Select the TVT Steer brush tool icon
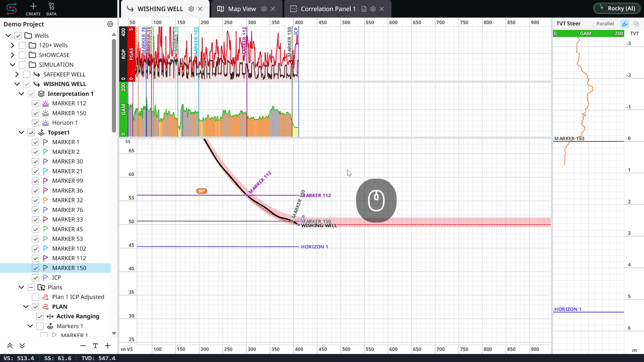 click(x=625, y=24)
